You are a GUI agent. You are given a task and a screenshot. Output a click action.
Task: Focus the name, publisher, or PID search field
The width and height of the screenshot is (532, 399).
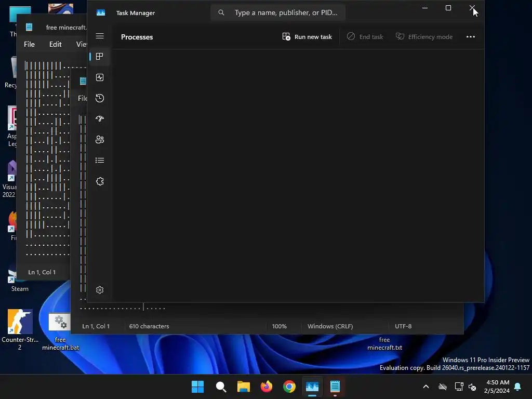coord(278,12)
